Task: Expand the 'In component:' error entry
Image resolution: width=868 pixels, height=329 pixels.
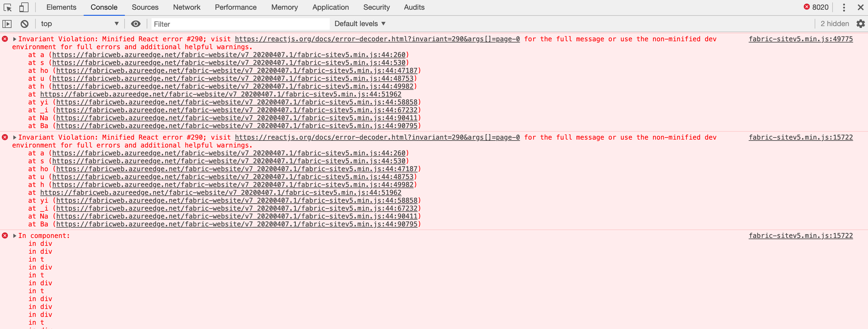Action: click(x=14, y=235)
